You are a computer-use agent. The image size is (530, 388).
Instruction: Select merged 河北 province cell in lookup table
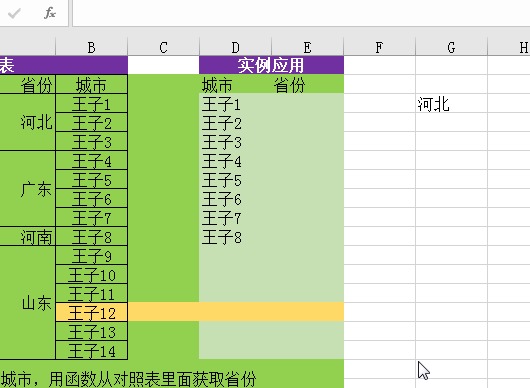[x=27, y=122]
